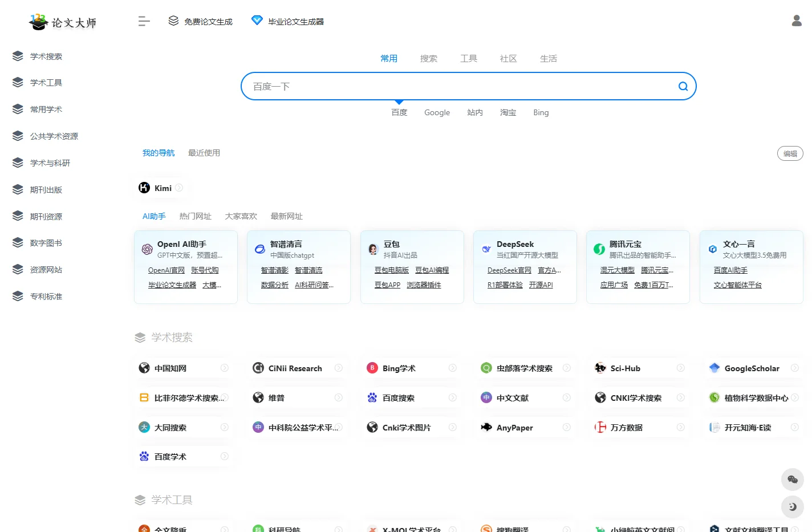Toggle the sidebar collapse hamburger icon
Viewport: 812px width, 532px height.
pos(144,22)
